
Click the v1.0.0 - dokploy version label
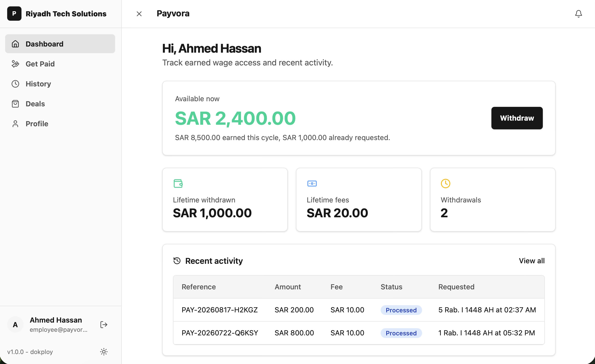click(x=30, y=351)
